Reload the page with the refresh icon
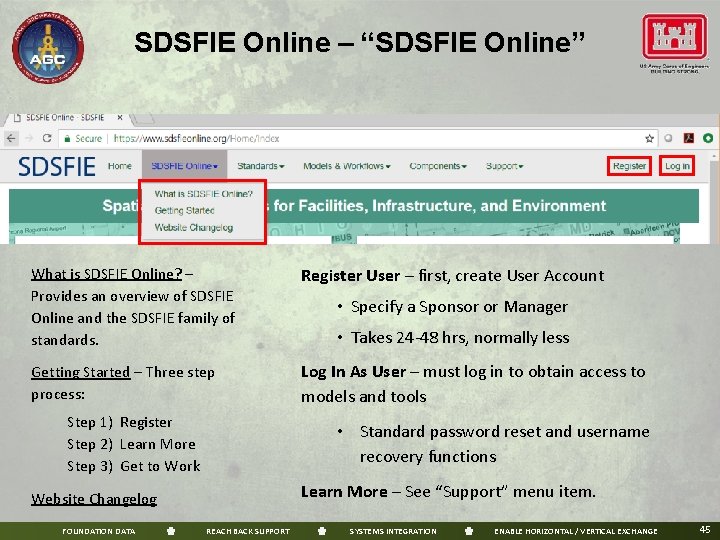This screenshot has height=540, width=720. pyautogui.click(x=46, y=138)
